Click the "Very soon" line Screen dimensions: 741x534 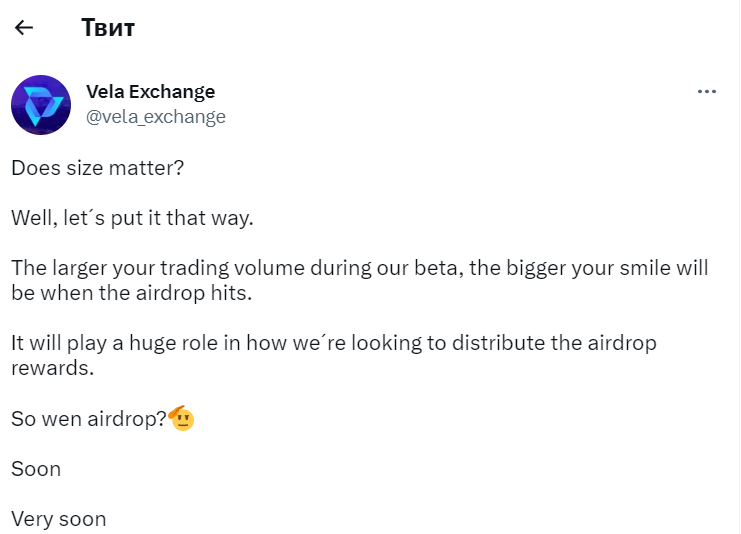coord(58,519)
